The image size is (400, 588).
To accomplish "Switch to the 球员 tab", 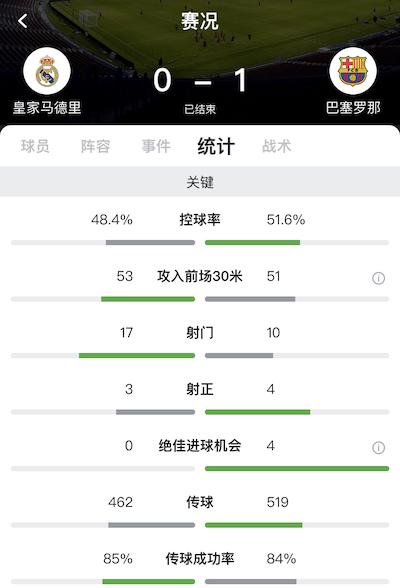I will (x=35, y=146).
